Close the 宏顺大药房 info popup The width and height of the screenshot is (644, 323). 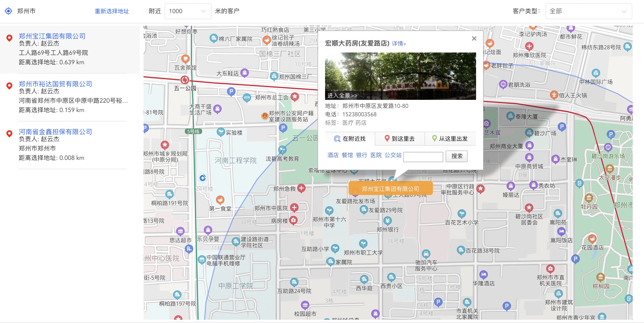(474, 38)
